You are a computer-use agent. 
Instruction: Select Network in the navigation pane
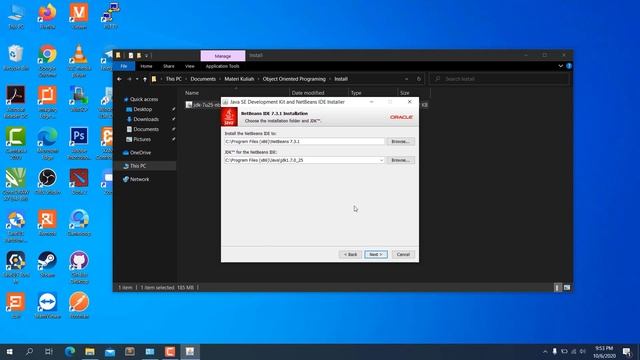140,179
